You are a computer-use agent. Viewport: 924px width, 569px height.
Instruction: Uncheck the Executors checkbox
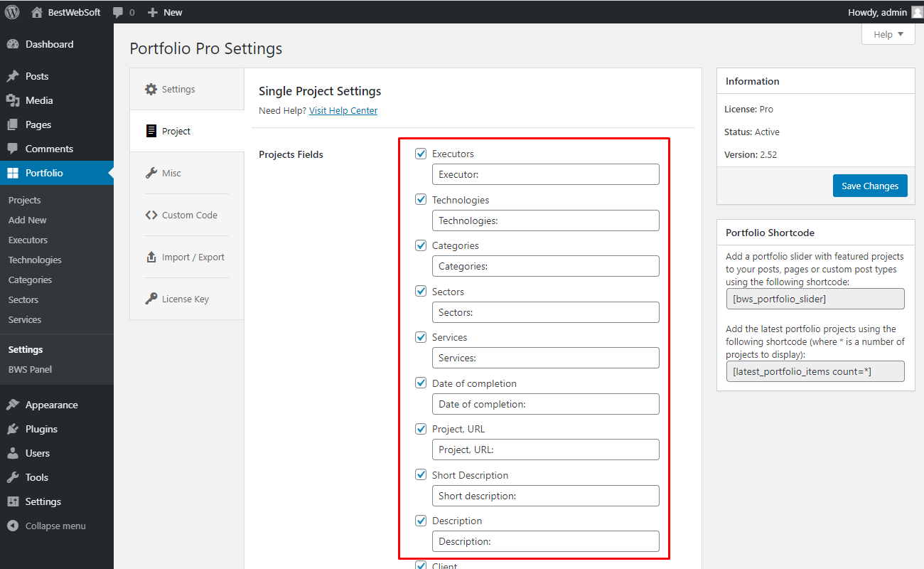tap(421, 154)
